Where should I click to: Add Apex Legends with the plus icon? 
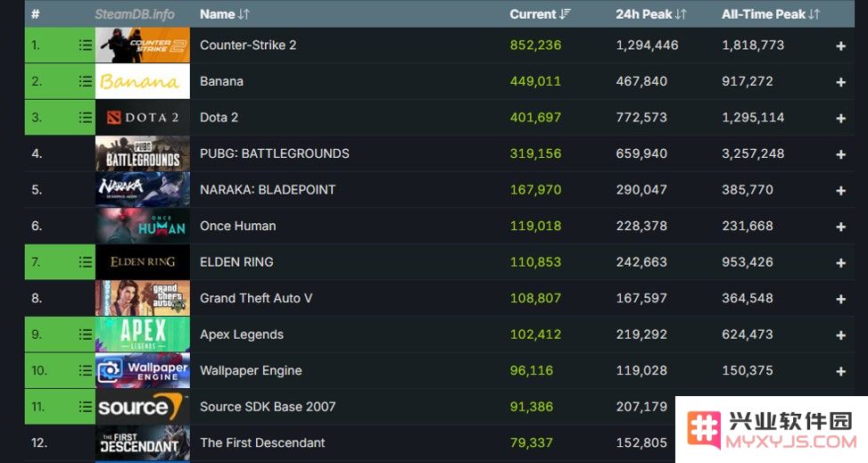click(x=841, y=335)
